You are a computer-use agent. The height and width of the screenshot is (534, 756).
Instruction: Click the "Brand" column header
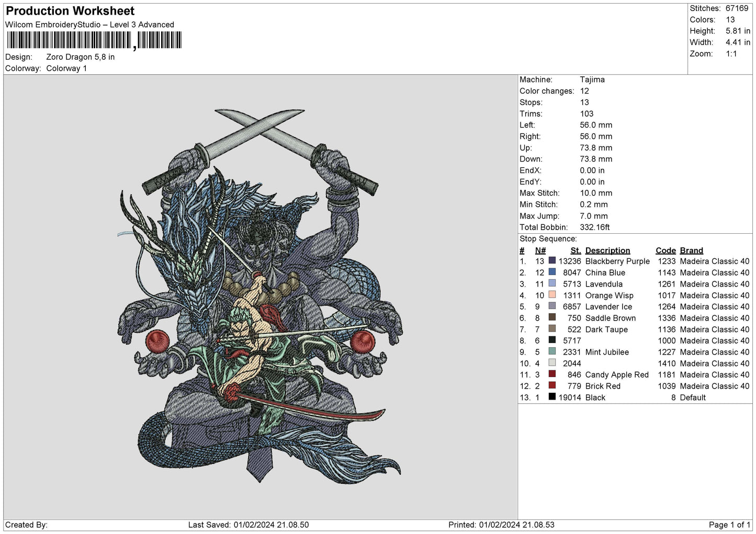(692, 251)
